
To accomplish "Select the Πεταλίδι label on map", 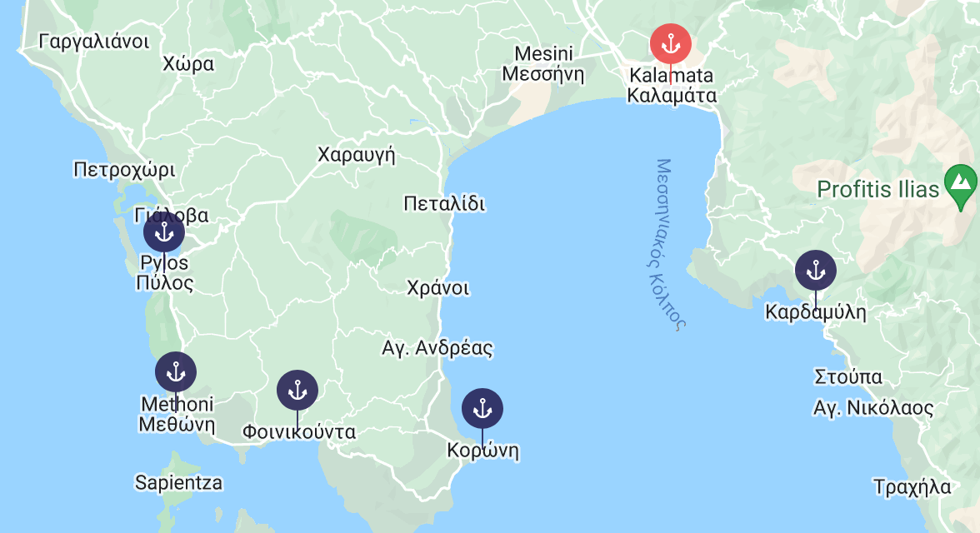I will tap(444, 204).
